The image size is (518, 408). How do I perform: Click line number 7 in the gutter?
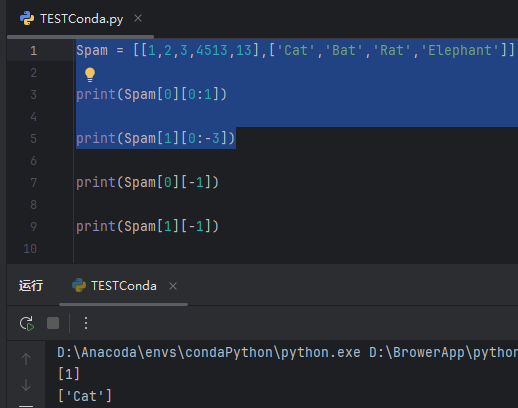[x=33, y=183]
